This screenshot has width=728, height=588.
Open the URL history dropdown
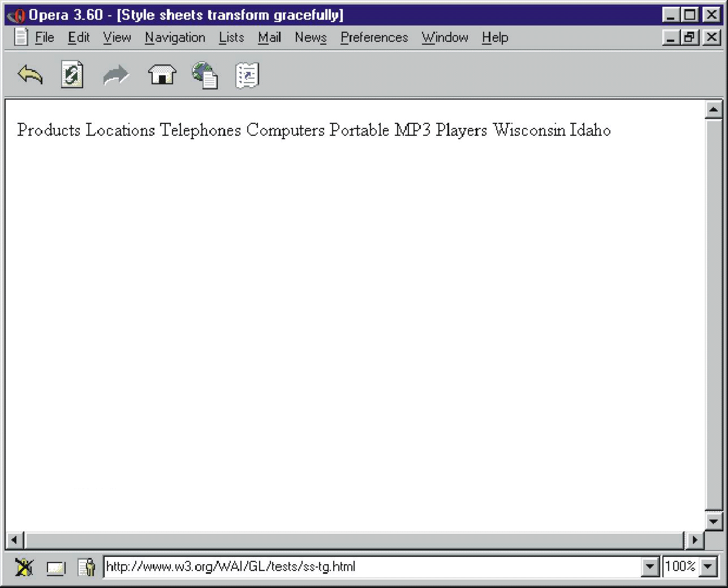click(x=650, y=566)
